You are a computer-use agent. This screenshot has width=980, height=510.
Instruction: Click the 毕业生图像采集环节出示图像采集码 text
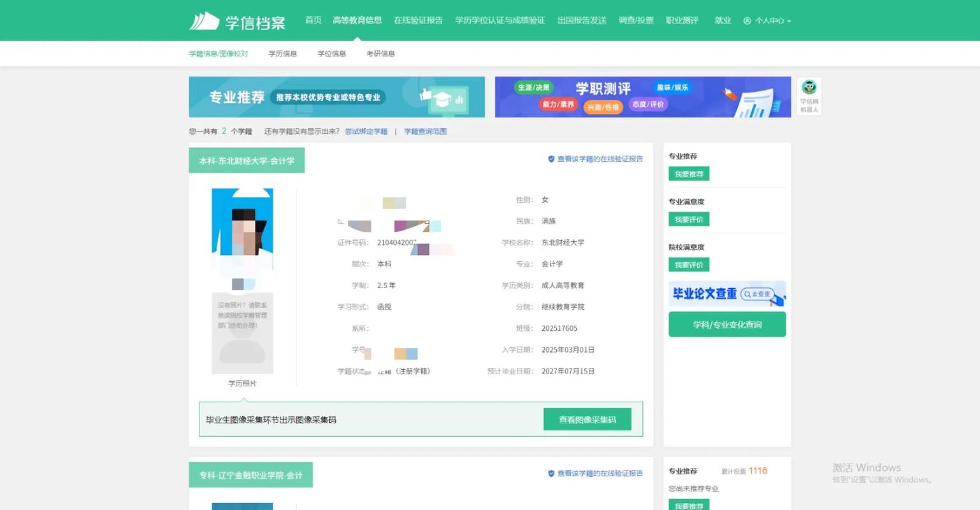[x=271, y=420]
